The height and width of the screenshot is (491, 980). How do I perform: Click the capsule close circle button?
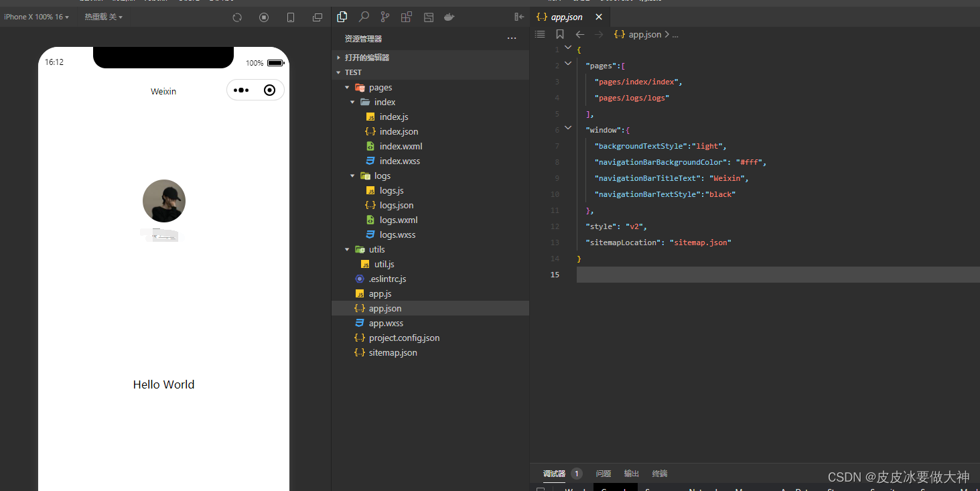(x=270, y=90)
